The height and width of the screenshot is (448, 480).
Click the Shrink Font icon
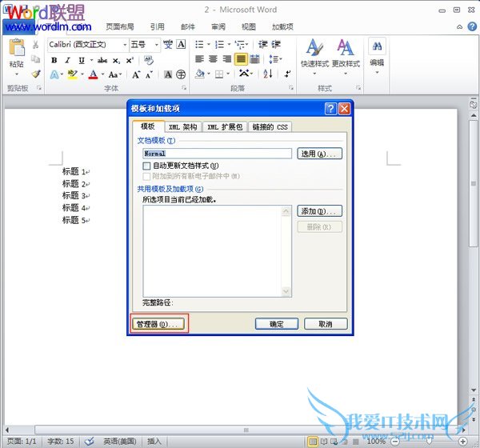[149, 74]
